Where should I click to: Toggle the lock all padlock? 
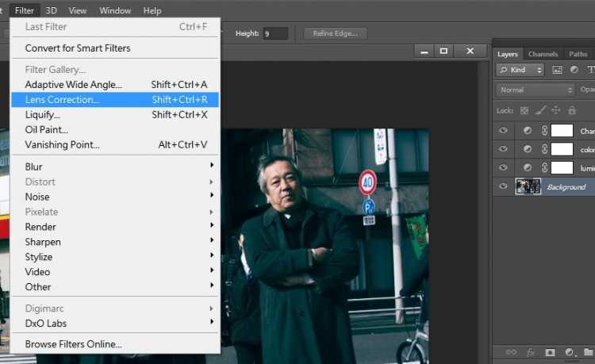pos(572,110)
